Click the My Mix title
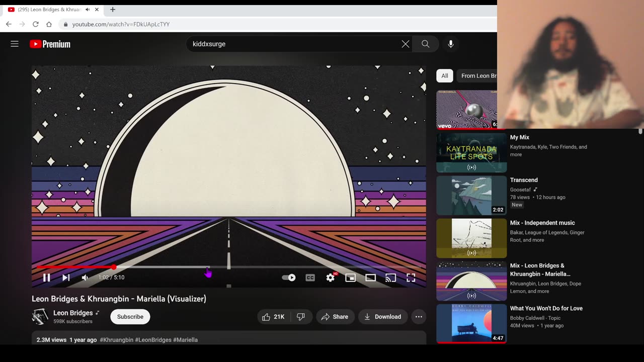644x362 pixels. pyautogui.click(x=520, y=137)
